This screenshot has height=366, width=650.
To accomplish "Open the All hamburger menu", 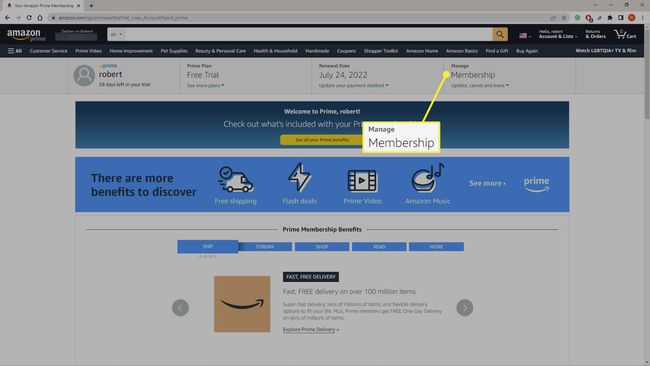I will tap(15, 51).
